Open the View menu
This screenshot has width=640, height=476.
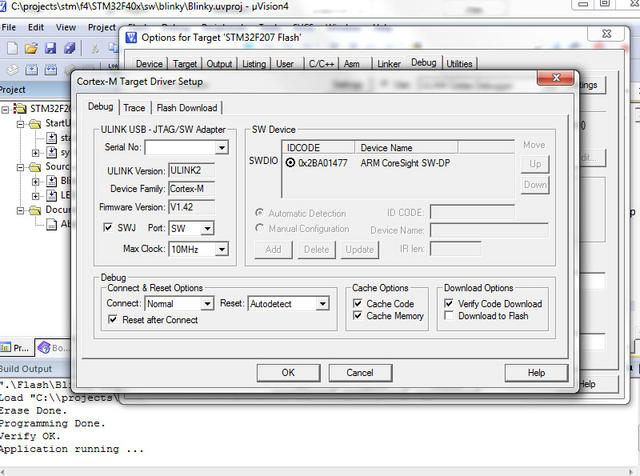tap(66, 27)
